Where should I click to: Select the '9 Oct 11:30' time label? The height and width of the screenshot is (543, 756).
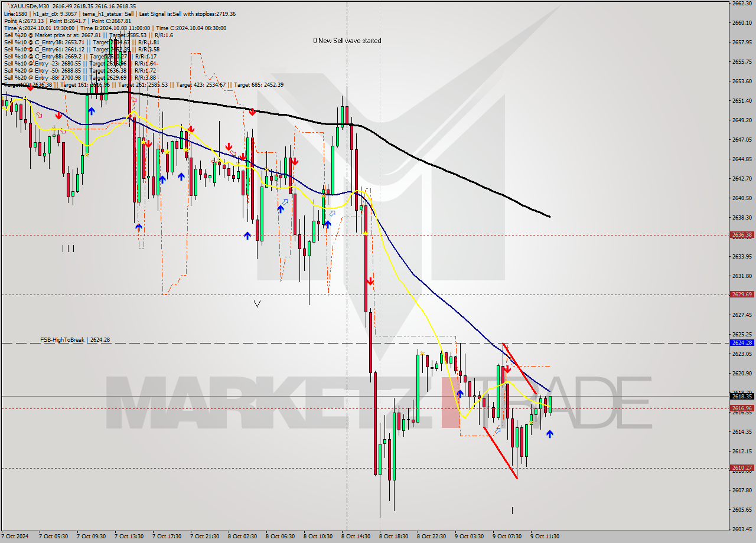point(545,537)
